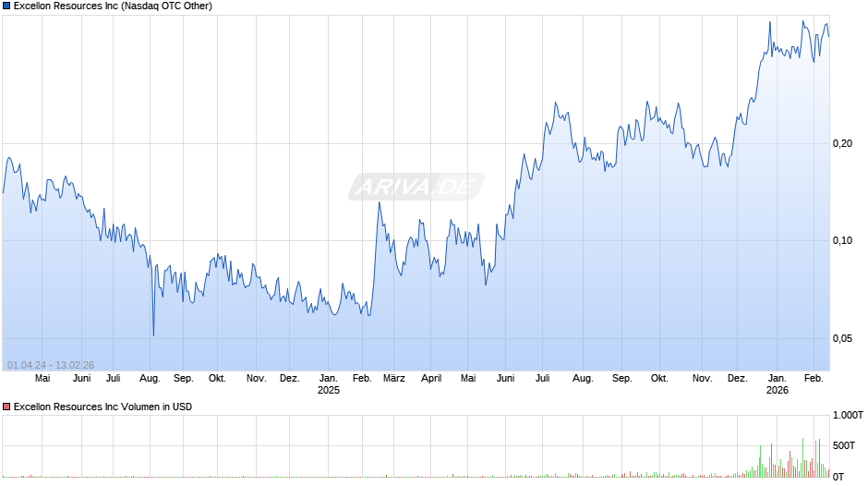The image size is (868, 486).
Task: Click the blue legend square for Excellon Resources
Action: click(x=6, y=6)
